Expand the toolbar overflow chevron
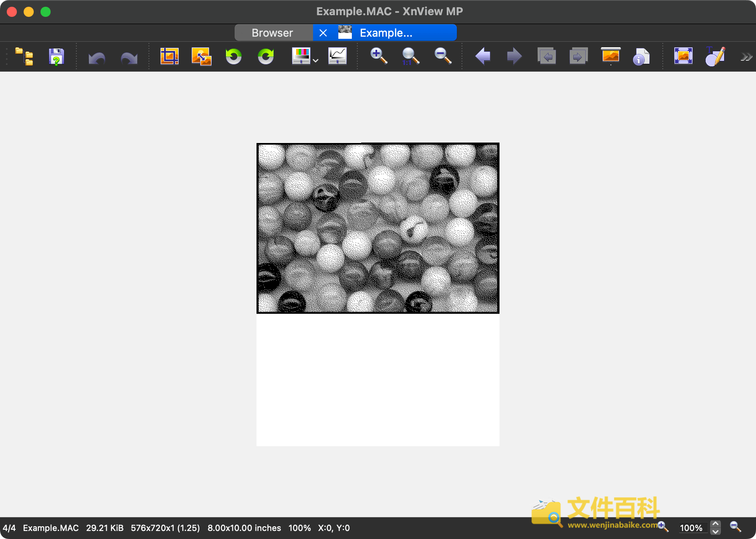Viewport: 756px width, 539px height. 746,57
